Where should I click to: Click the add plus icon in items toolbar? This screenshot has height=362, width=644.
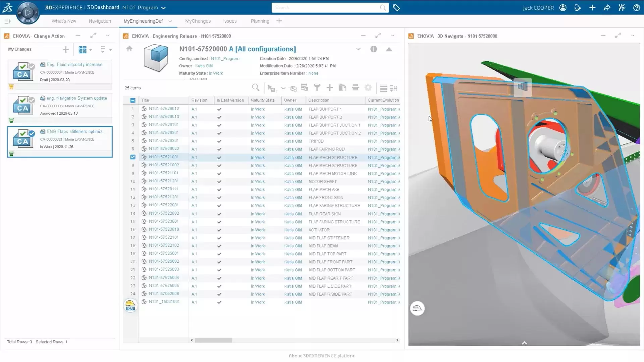[x=330, y=88]
